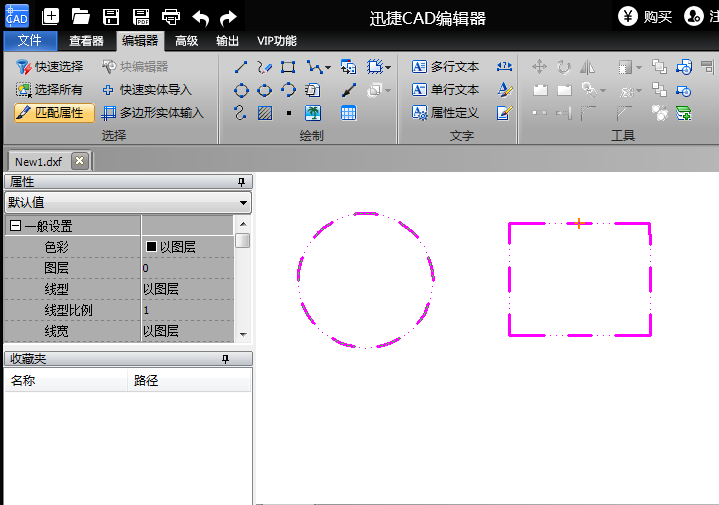The height and width of the screenshot is (505, 719).
Task: Click the insert block icon
Action: tap(348, 67)
